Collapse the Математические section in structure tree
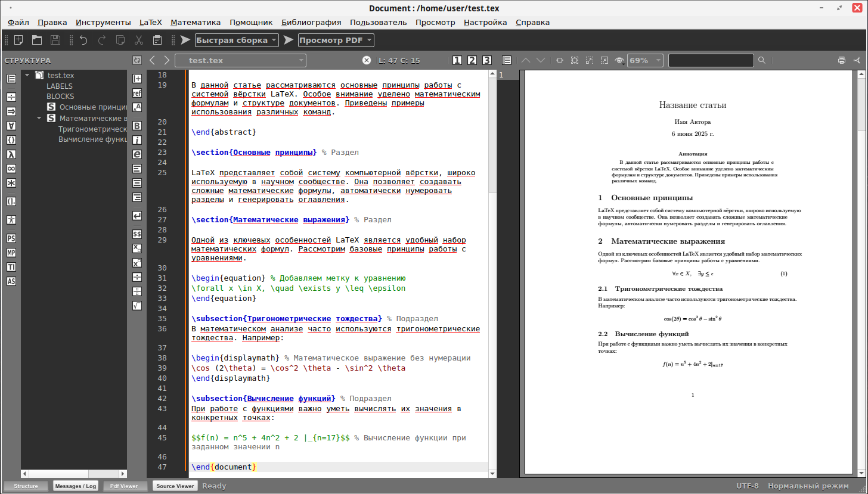Image resolution: width=868 pixels, height=494 pixels. click(x=39, y=118)
